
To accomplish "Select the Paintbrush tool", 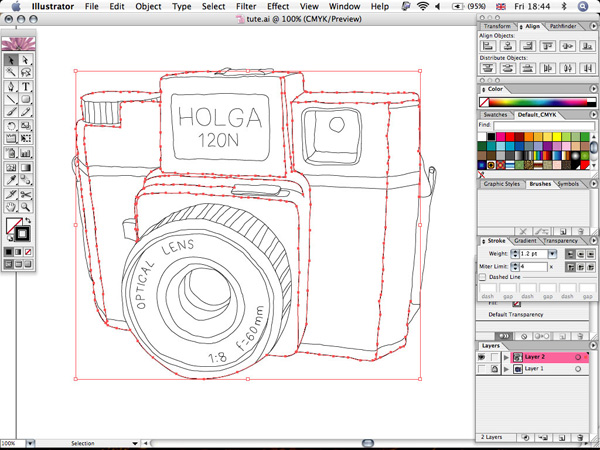I will point(11,112).
